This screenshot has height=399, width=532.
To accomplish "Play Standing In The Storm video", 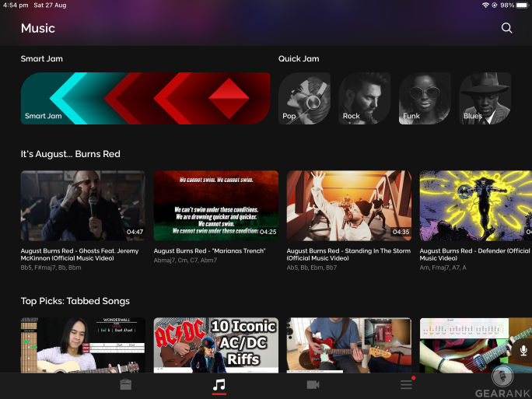I will click(x=349, y=205).
